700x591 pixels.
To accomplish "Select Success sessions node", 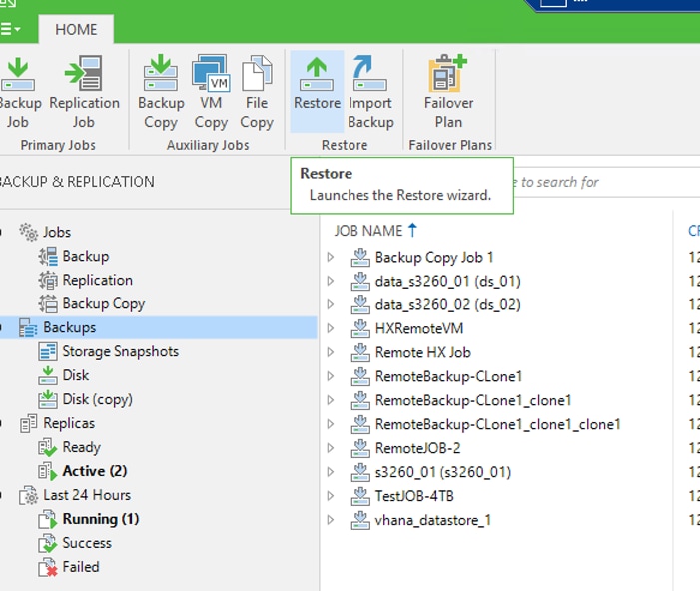I will click(87, 543).
